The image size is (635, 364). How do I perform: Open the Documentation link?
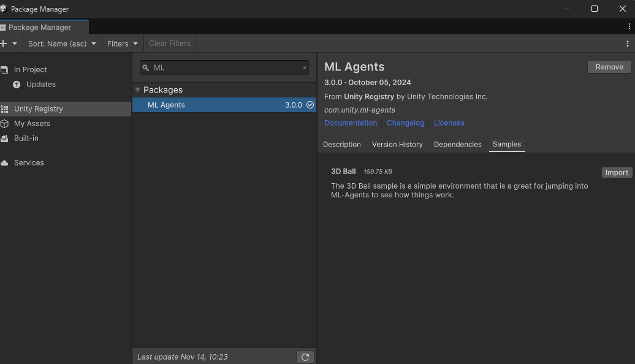[x=351, y=123]
